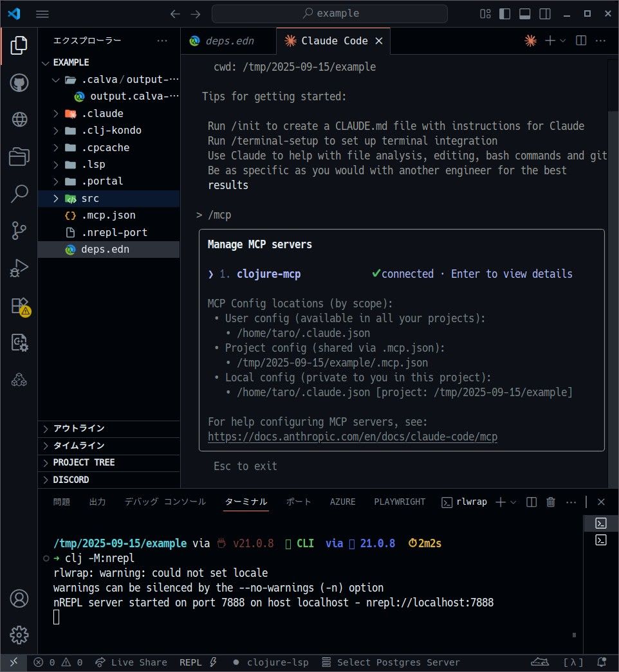Image resolution: width=619 pixels, height=672 pixels.
Task: Open the Extensions view with warning badge
Action: pos(20,306)
